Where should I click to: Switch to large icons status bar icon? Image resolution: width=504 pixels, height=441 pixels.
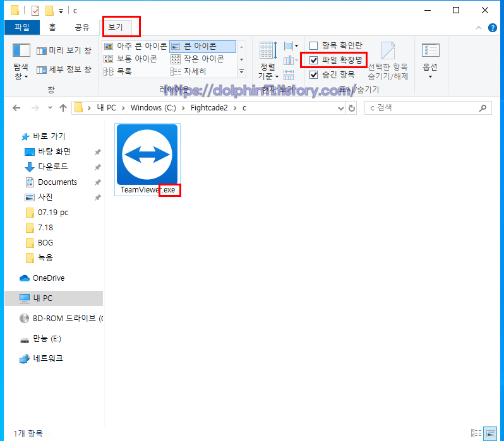coord(491,433)
